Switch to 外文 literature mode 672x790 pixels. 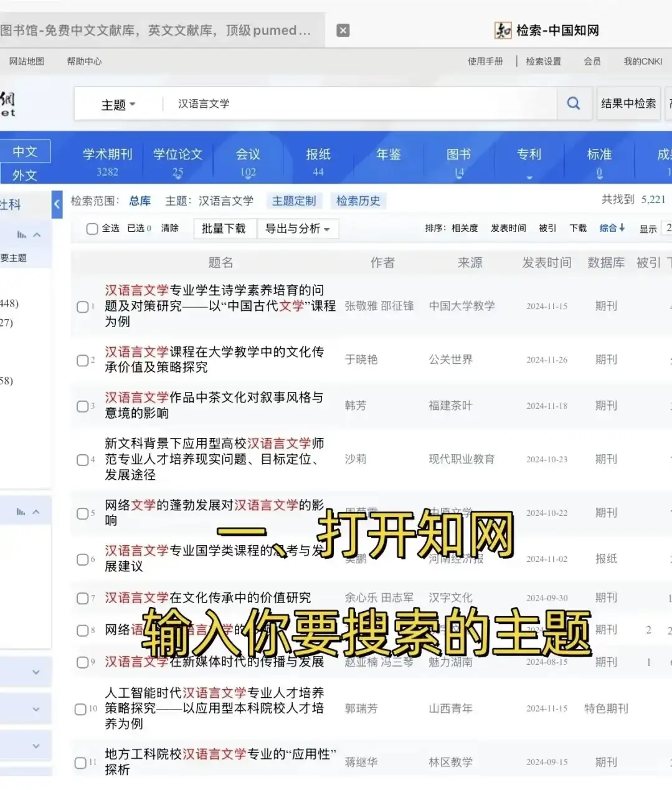pos(24,175)
